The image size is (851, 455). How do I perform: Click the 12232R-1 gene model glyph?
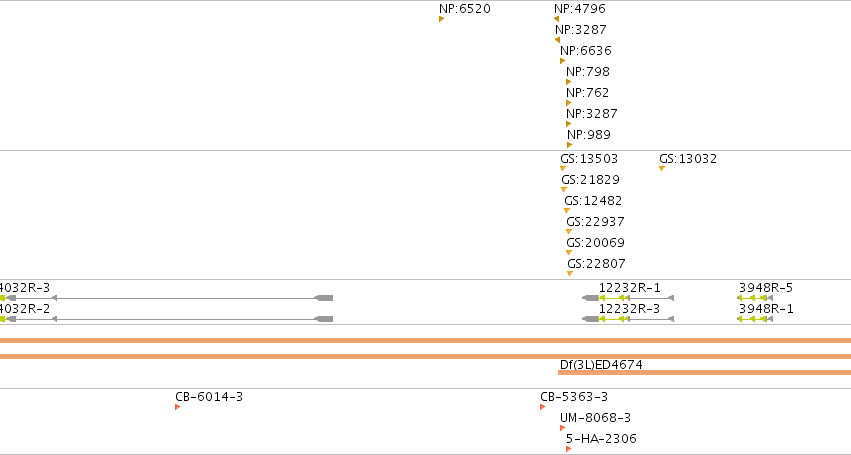(x=628, y=298)
